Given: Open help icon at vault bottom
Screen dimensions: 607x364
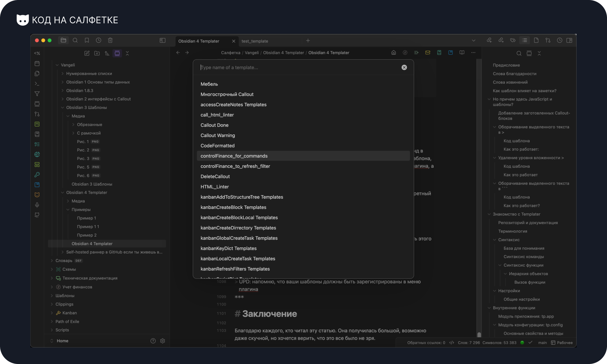Looking at the screenshot, I should [x=153, y=341].
